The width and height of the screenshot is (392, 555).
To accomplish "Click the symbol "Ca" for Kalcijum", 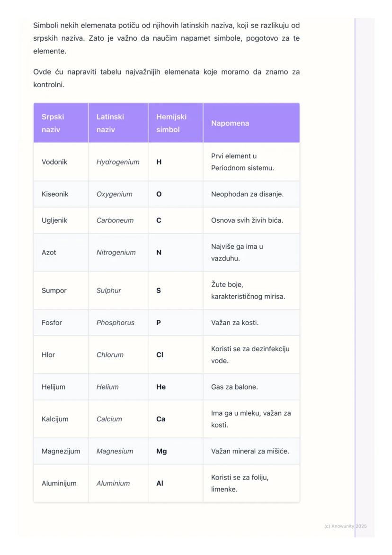I will coord(161,419).
